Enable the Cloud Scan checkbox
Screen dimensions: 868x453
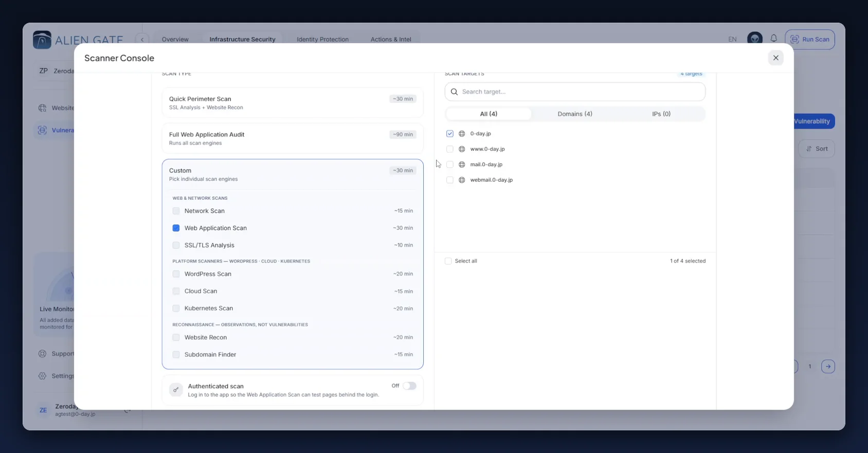(176, 291)
